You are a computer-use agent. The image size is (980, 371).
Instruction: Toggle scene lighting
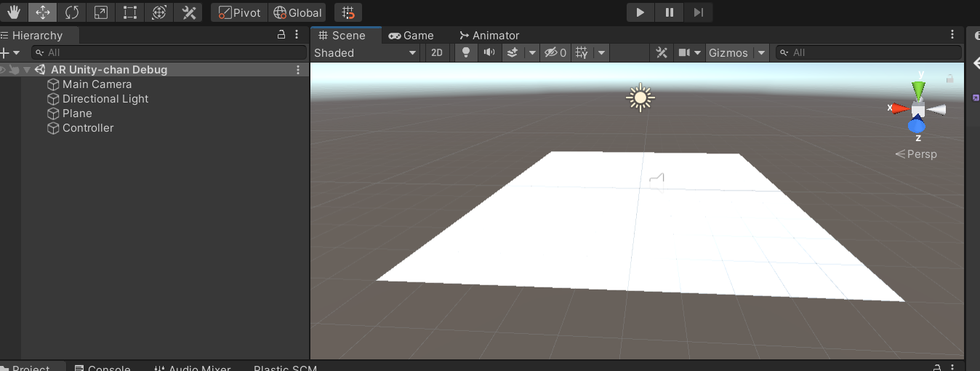[x=467, y=52]
